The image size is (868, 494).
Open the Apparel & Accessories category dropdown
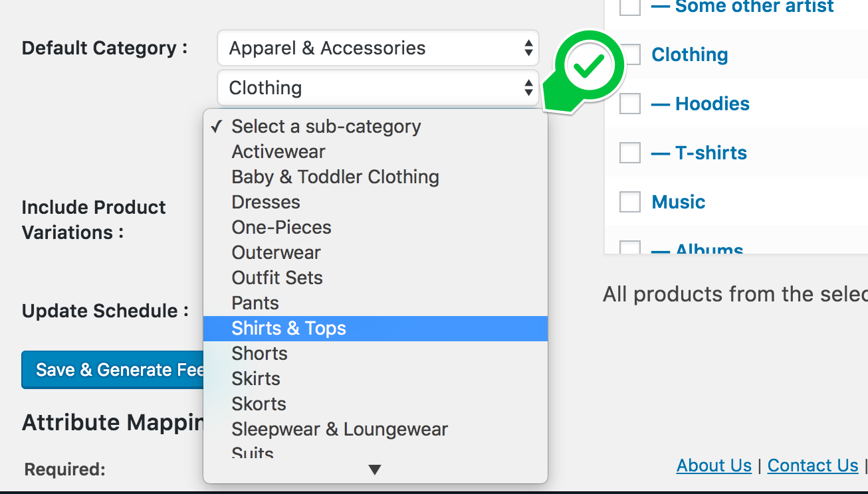click(x=378, y=48)
